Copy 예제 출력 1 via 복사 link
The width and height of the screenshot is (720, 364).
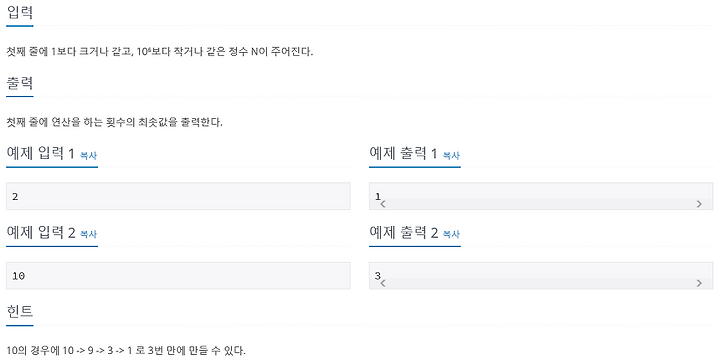coord(451,156)
